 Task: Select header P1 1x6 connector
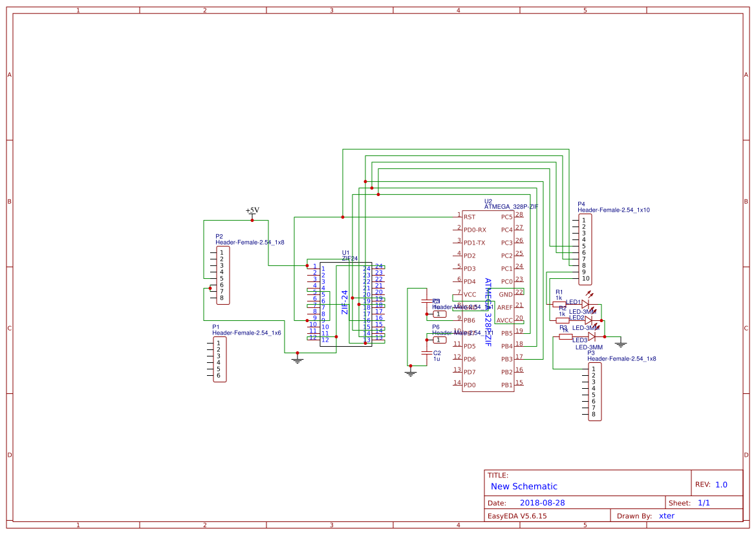click(x=220, y=360)
